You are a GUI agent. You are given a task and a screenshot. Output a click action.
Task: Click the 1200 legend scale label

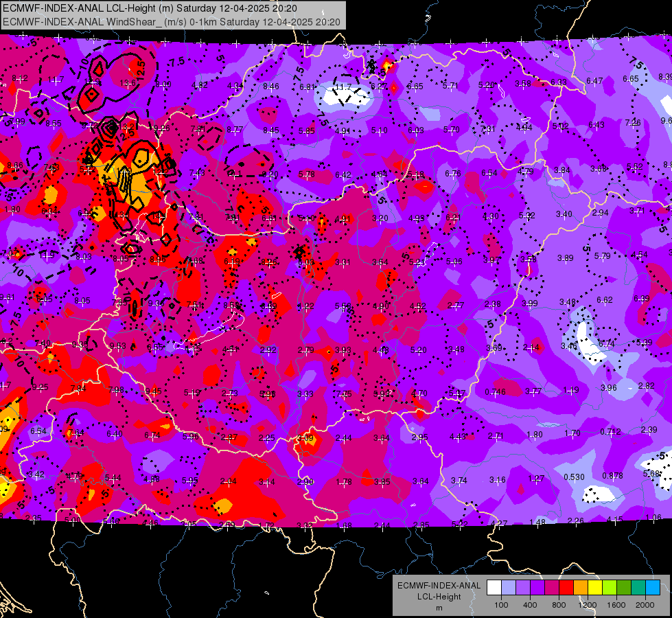(587, 605)
